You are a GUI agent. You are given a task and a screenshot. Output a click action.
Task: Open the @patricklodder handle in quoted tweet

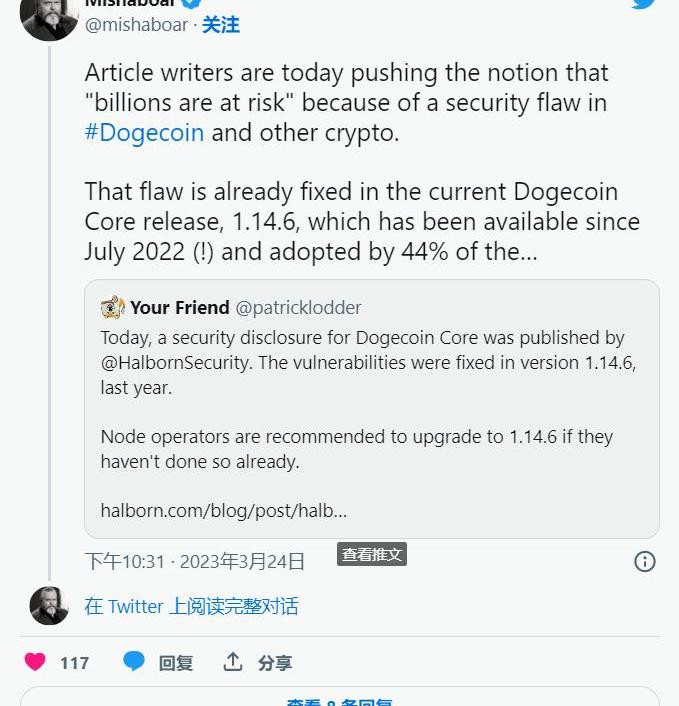(x=298, y=308)
